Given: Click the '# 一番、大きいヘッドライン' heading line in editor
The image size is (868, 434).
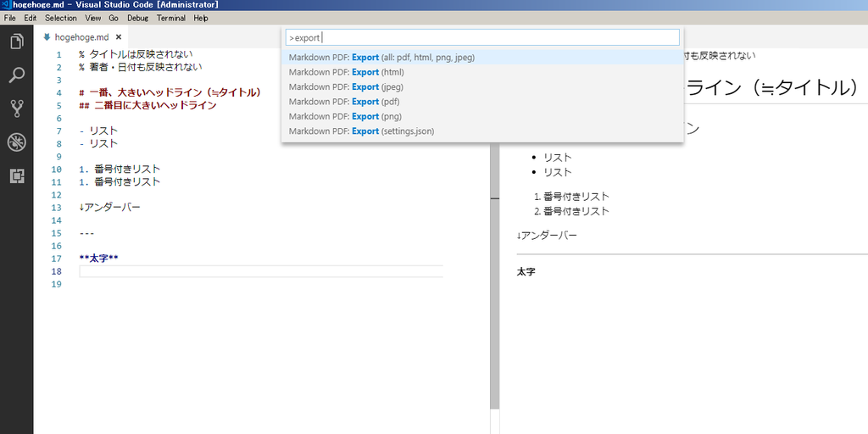Looking at the screenshot, I should [170, 92].
